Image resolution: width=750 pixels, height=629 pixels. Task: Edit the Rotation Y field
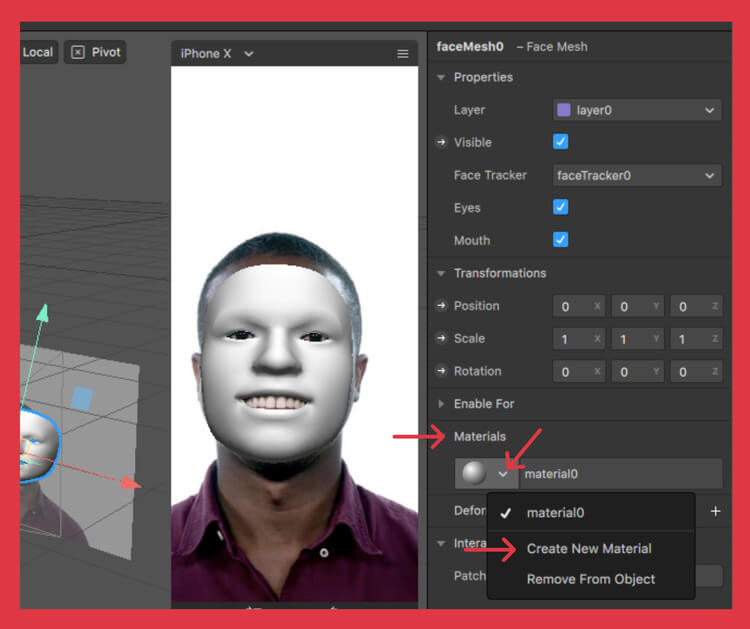(638, 372)
